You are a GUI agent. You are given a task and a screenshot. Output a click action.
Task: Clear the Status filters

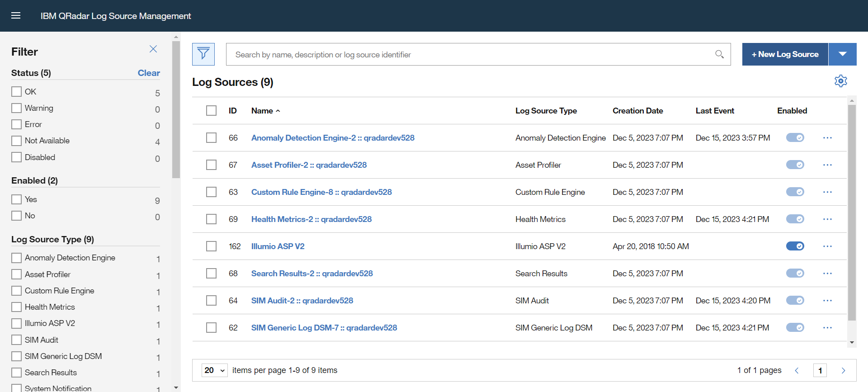(x=149, y=73)
